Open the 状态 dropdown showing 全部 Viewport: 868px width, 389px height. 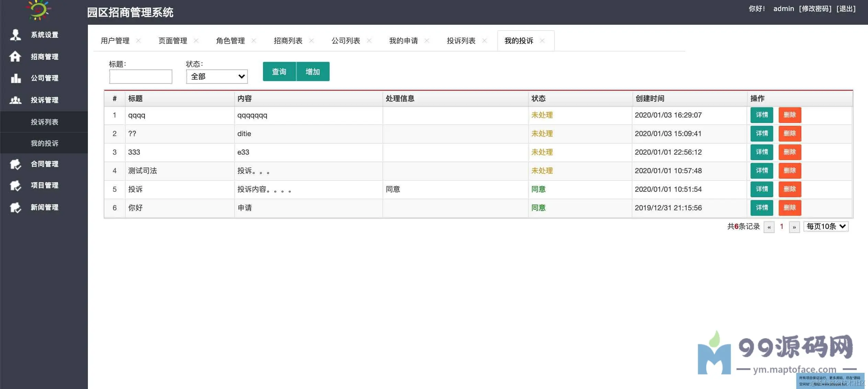[x=217, y=76]
